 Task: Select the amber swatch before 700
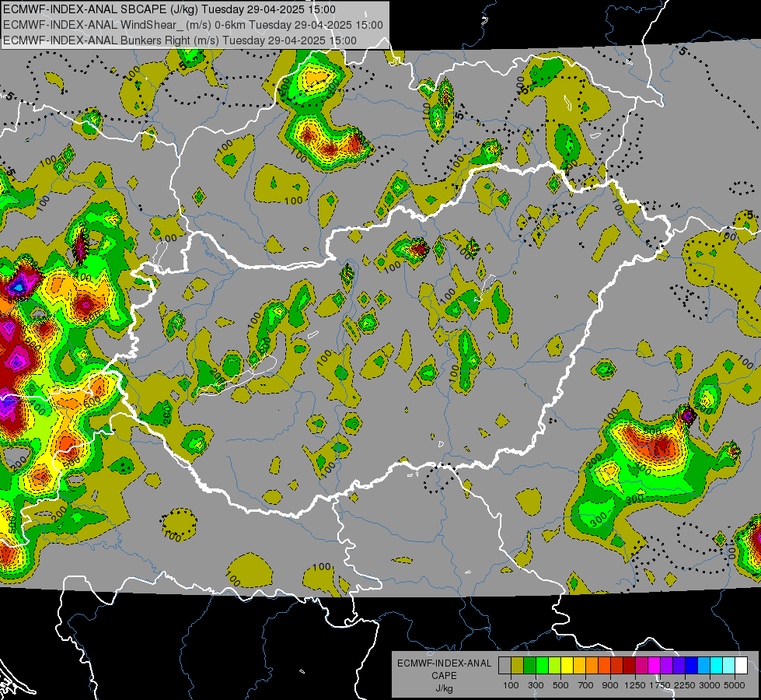(x=579, y=665)
